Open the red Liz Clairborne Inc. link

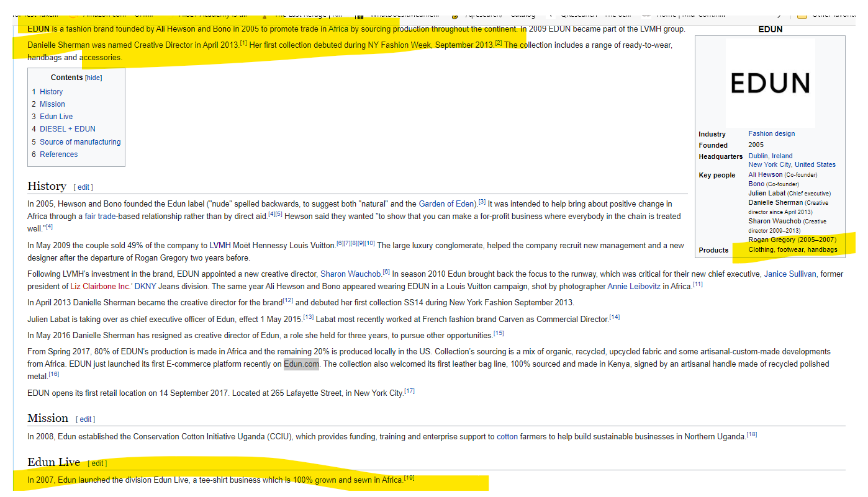[x=101, y=287]
